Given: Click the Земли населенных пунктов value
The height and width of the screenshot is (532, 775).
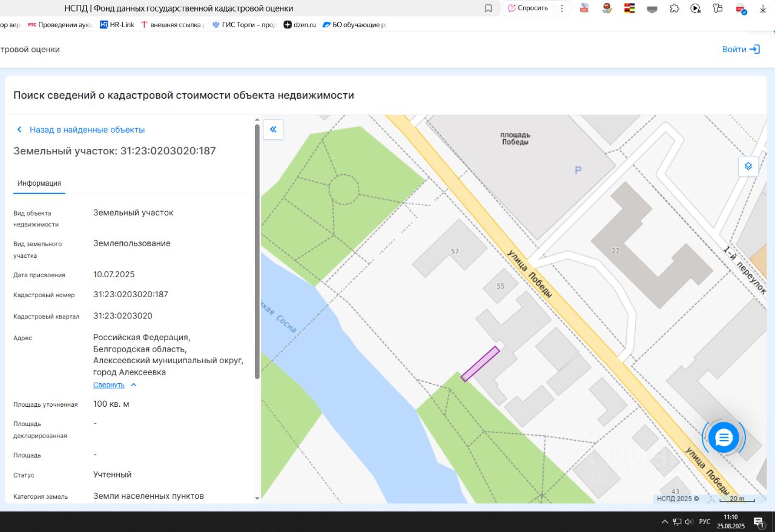Looking at the screenshot, I should pos(148,496).
